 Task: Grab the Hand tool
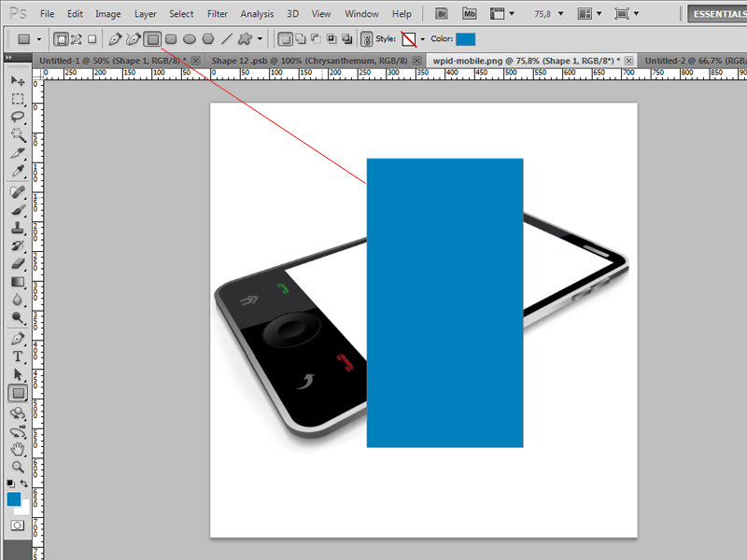18,450
